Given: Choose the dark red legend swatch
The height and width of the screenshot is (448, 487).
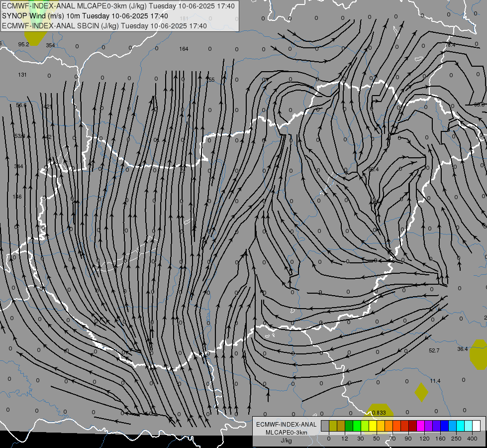Looking at the screenshot, I should click(412, 426).
